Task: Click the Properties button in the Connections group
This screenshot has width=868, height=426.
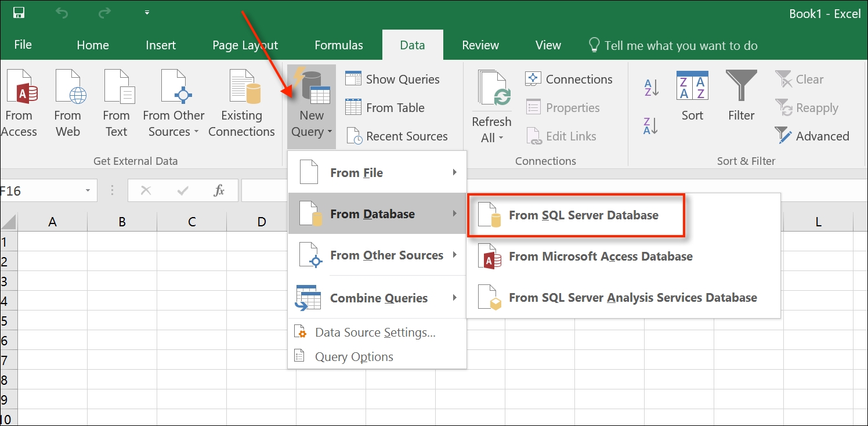Action: pos(563,108)
